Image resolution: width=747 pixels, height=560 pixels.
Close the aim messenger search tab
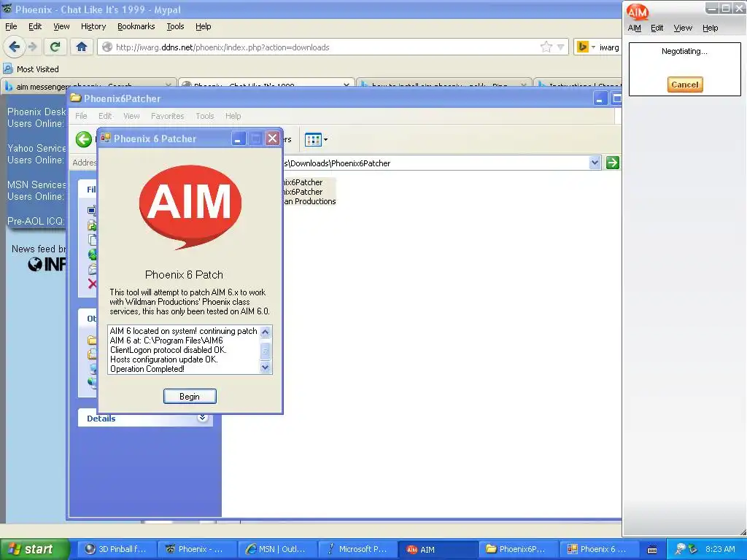coord(169,84)
